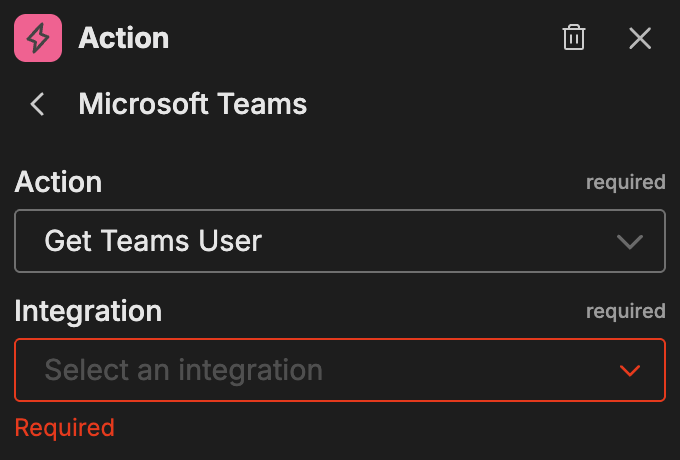Image resolution: width=680 pixels, height=460 pixels.
Task: Click "required" tag beside the Action label
Action: [625, 182]
